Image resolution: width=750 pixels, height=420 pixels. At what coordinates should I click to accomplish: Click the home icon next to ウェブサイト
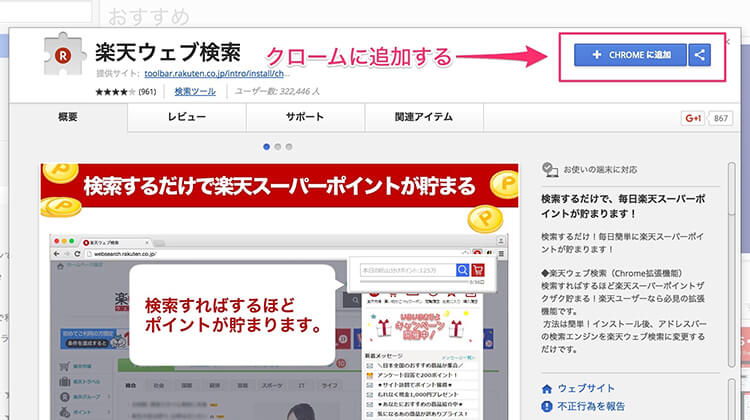547,389
